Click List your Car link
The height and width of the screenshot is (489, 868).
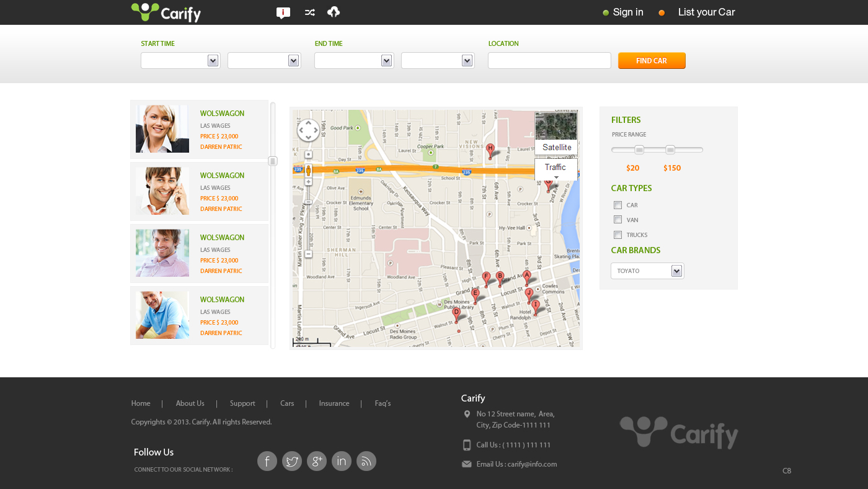click(x=706, y=12)
